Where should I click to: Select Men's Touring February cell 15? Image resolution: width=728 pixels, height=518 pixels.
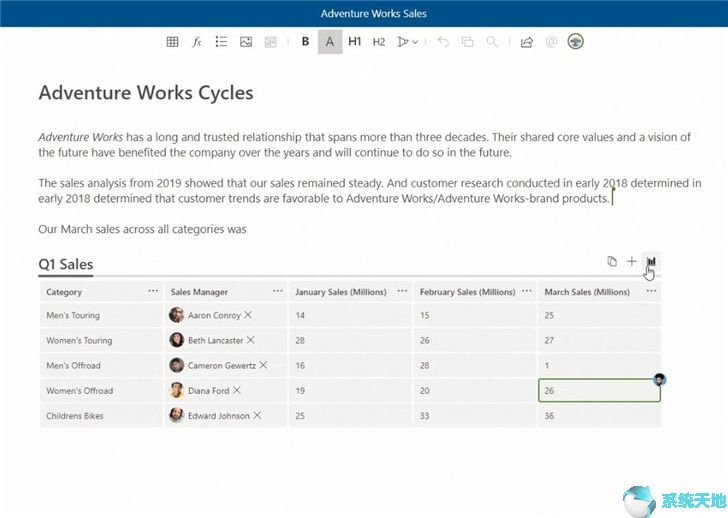tap(474, 315)
